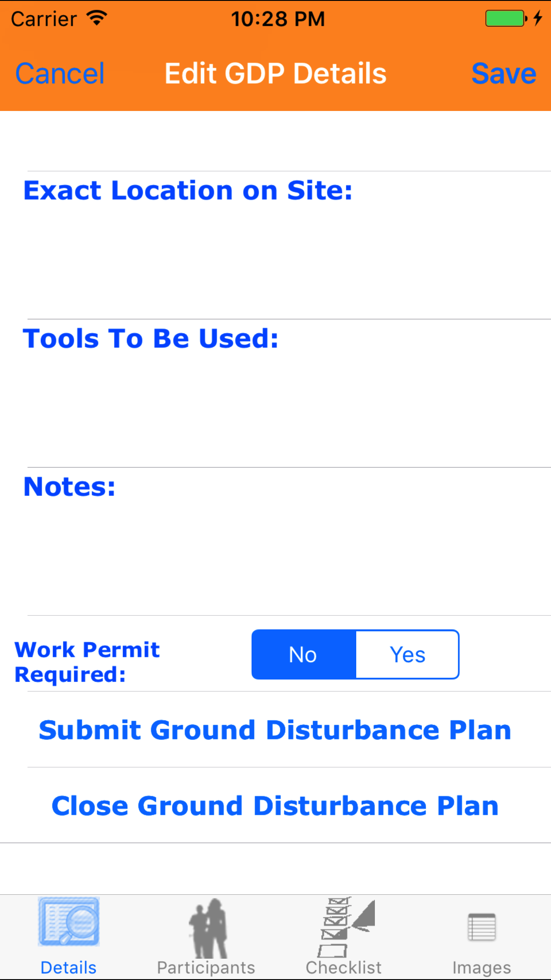Switch to the Participants tab label

(x=206, y=968)
